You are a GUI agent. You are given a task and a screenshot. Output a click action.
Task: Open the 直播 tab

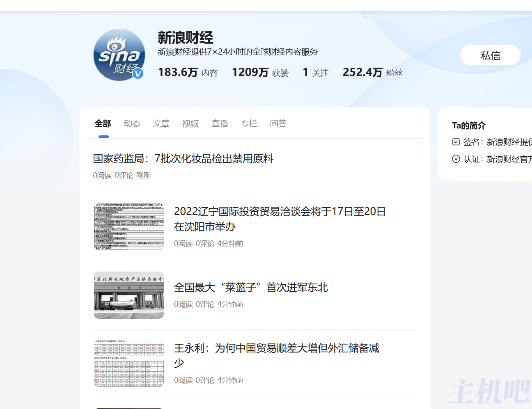220,123
